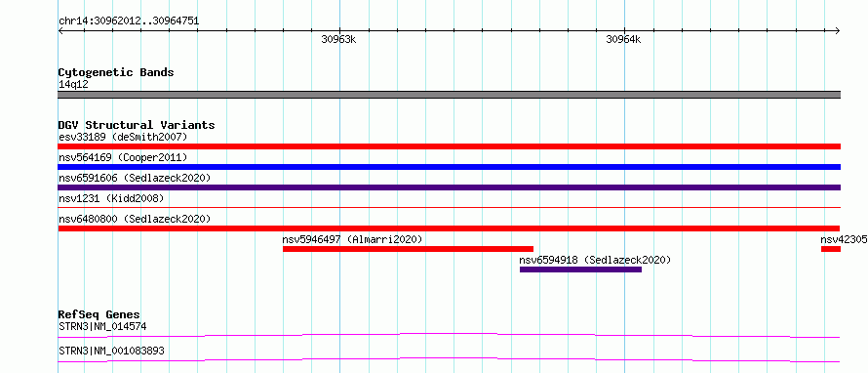Click the thin nsv1231 (Kidd2008) variant line
The image size is (868, 373).
pos(450,207)
